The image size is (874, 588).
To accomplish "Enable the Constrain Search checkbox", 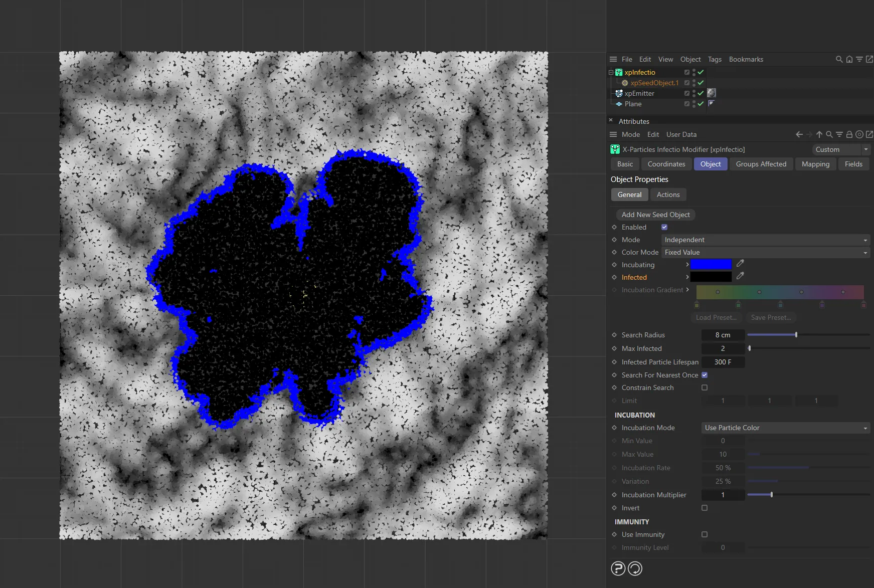I will tap(705, 387).
